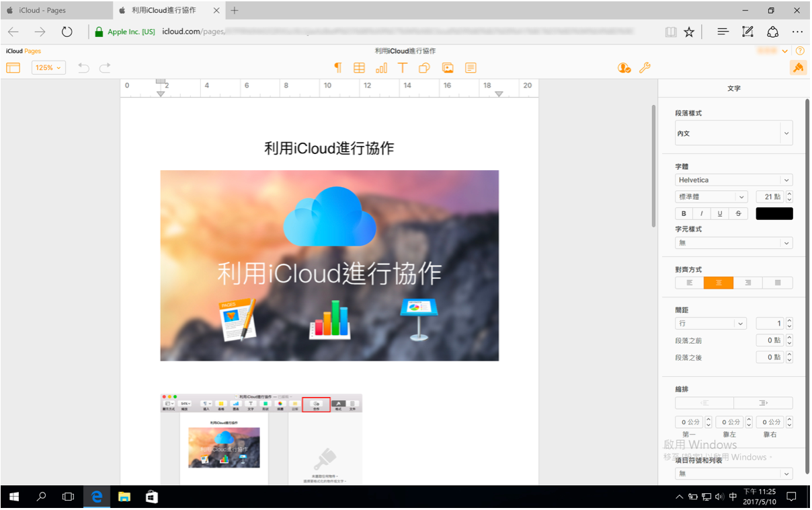Open the Helvetica font dropdown
Viewport: 812px width, 510px height.
pyautogui.click(x=734, y=180)
